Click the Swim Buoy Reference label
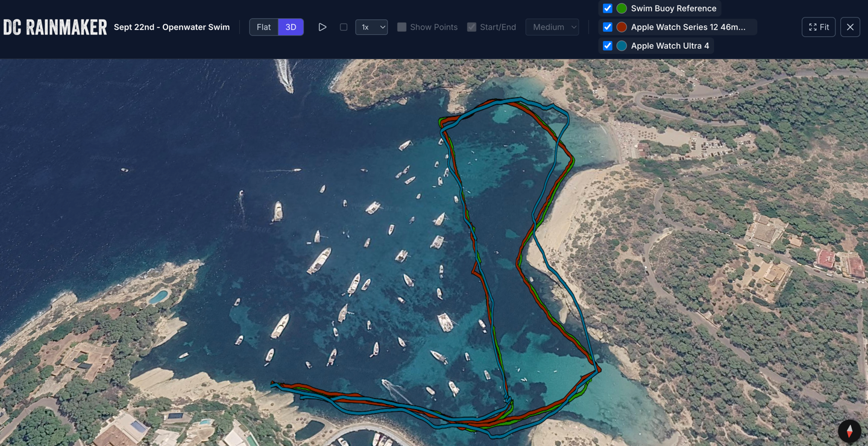 click(673, 8)
